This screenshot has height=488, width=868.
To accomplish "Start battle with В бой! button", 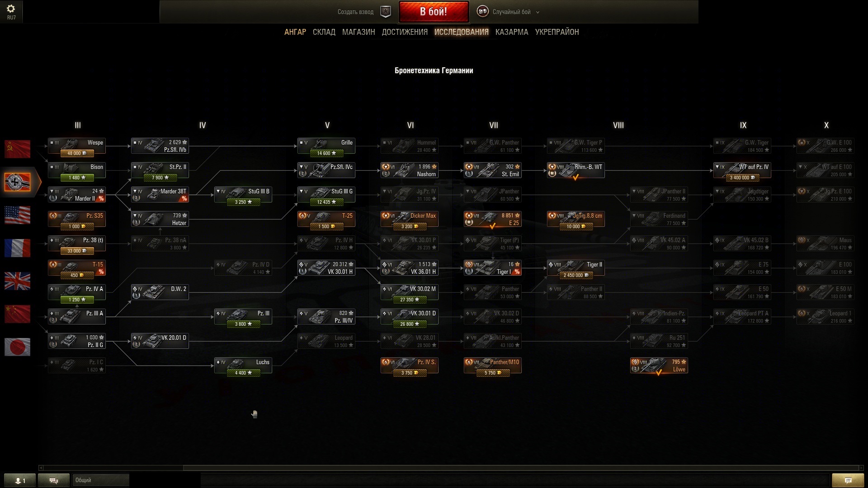I will [x=434, y=12].
